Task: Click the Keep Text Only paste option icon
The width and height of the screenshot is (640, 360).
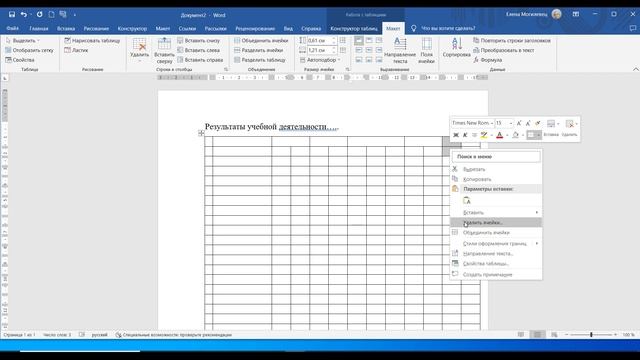Action: 467,201
